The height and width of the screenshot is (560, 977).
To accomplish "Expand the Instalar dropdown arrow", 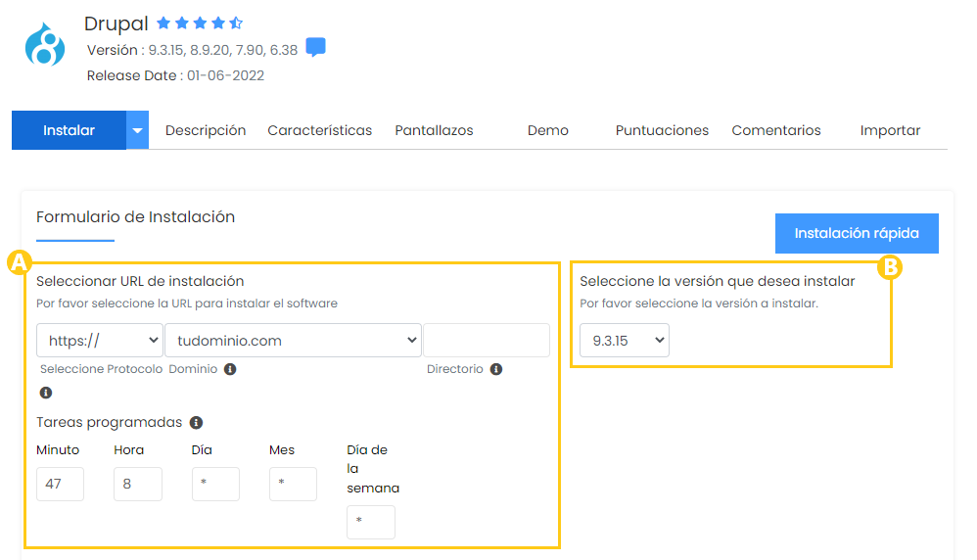I will tap(138, 130).
